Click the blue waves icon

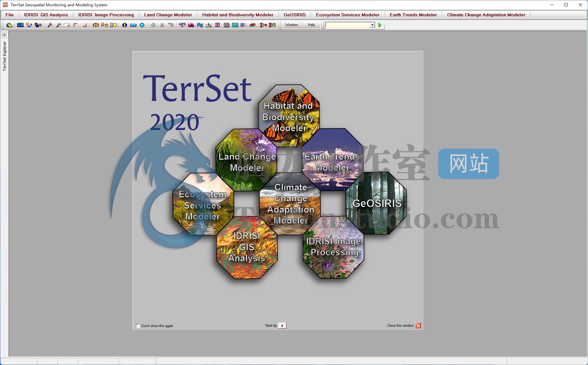[200, 25]
